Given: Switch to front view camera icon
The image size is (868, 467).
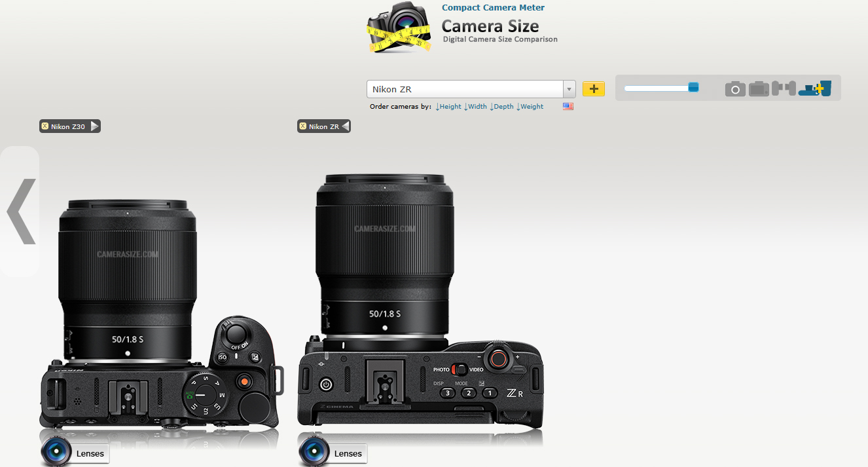Looking at the screenshot, I should (735, 88).
